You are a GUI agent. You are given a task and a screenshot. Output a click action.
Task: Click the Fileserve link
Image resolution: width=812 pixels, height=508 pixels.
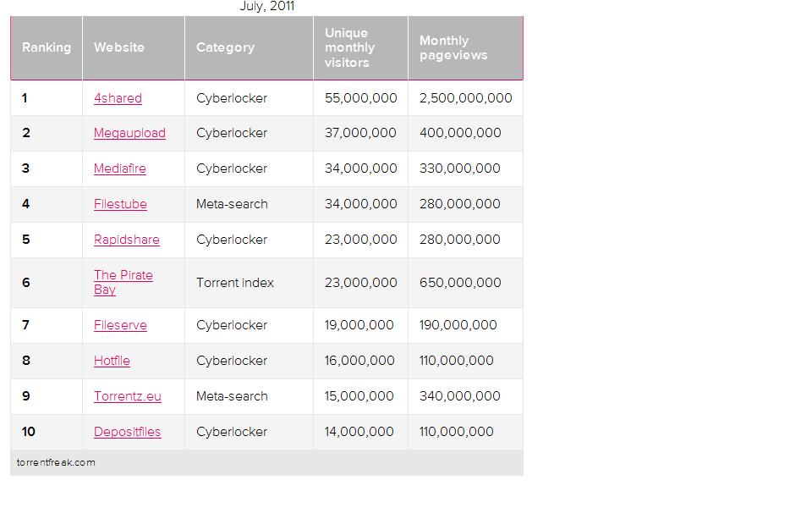tap(120, 325)
